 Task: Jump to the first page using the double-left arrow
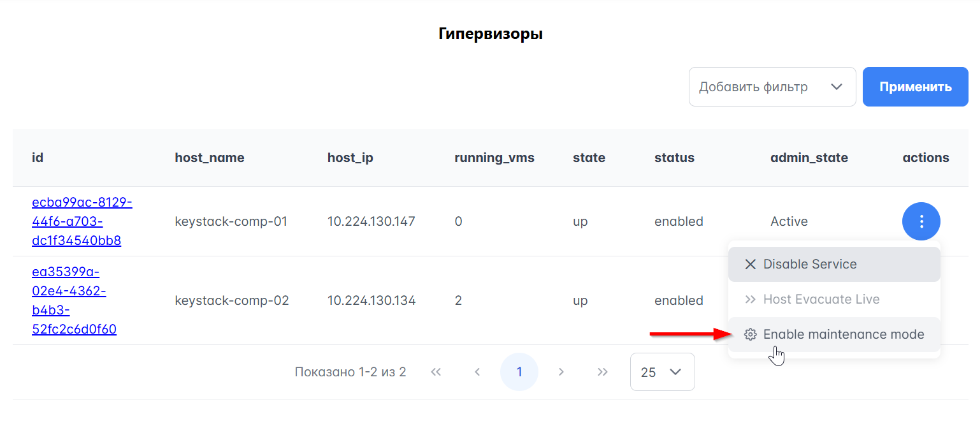436,372
